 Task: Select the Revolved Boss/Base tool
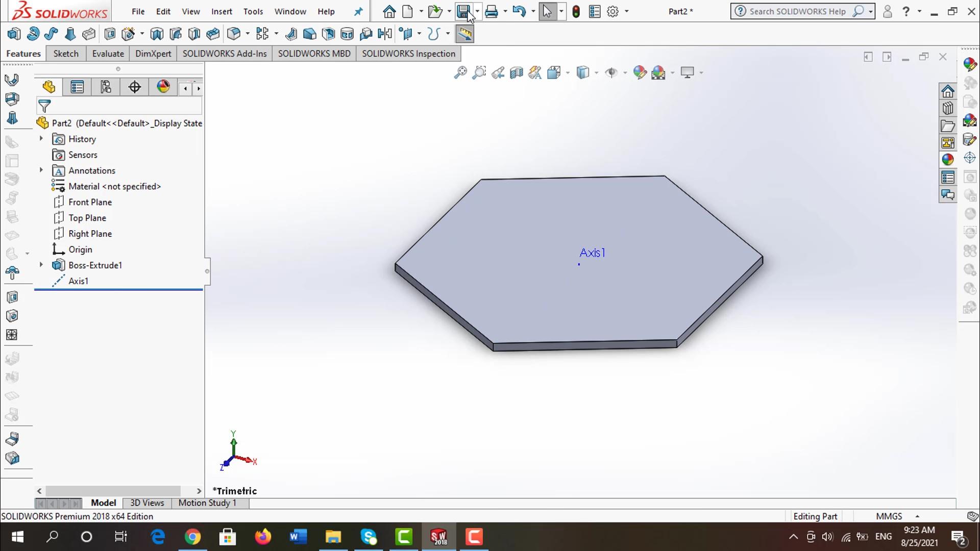[33, 34]
